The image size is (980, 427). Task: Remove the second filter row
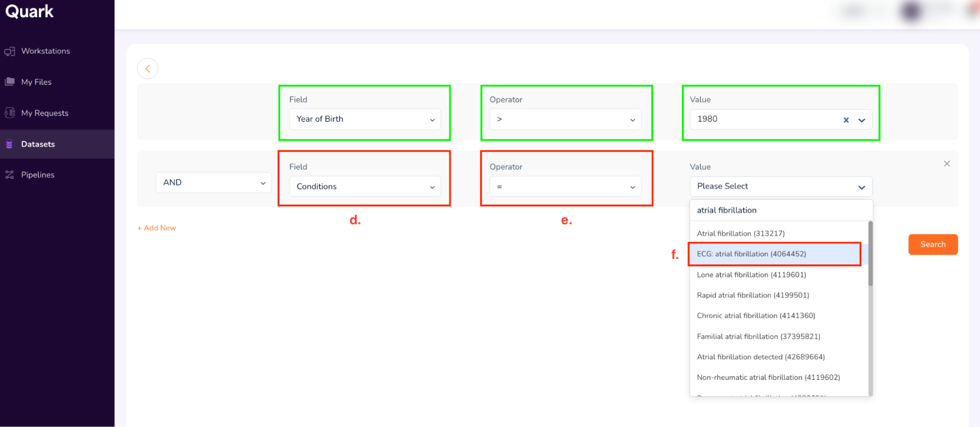click(x=947, y=164)
